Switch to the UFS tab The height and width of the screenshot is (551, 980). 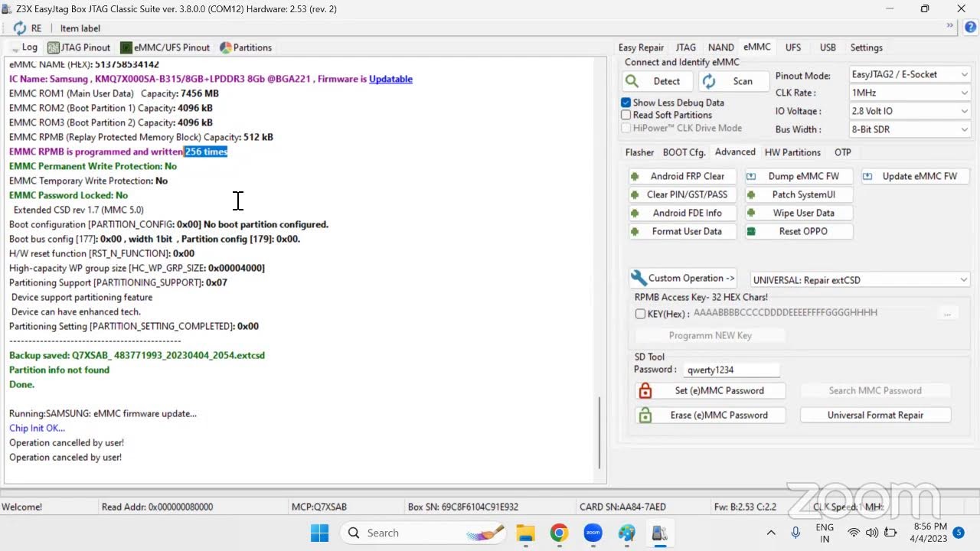point(793,47)
